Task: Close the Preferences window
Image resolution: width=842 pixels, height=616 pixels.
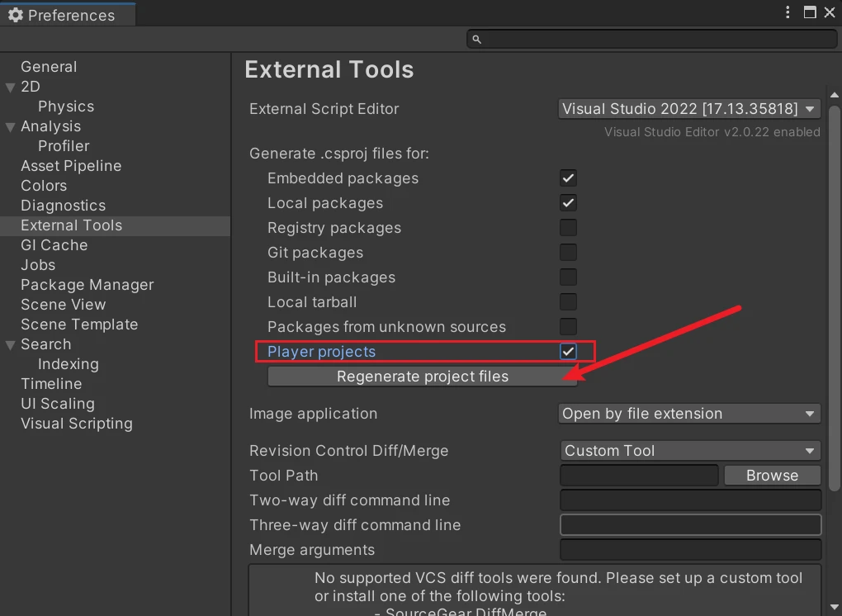Action: pyautogui.click(x=830, y=12)
